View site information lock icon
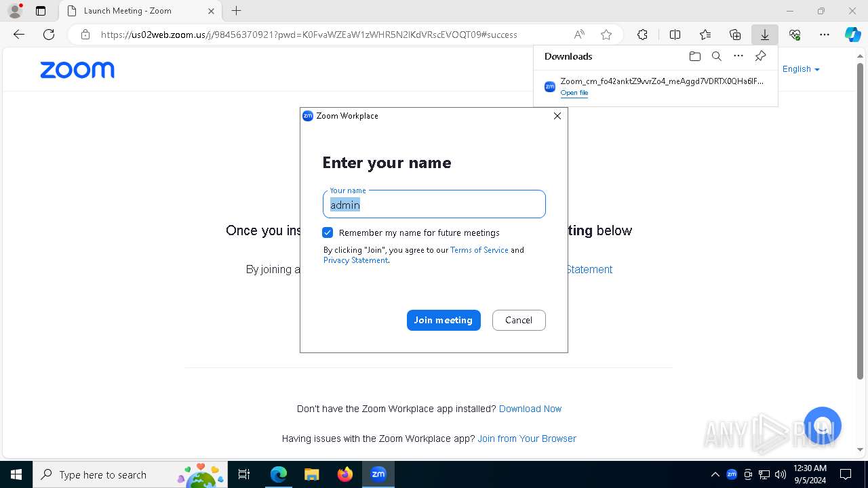The width and height of the screenshot is (868, 488). pos(85,35)
